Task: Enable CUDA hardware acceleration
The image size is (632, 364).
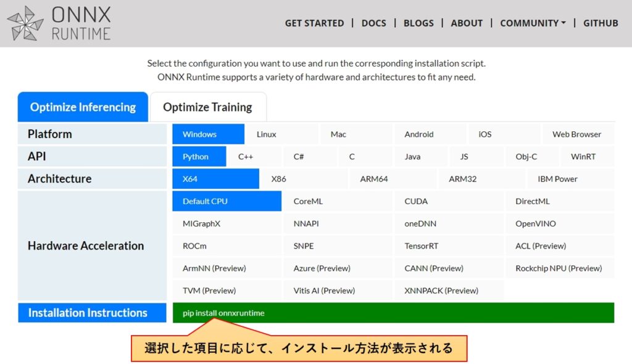Action: [416, 201]
